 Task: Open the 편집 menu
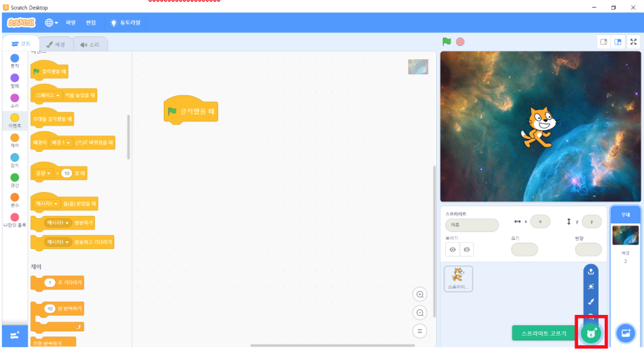pyautogui.click(x=91, y=23)
